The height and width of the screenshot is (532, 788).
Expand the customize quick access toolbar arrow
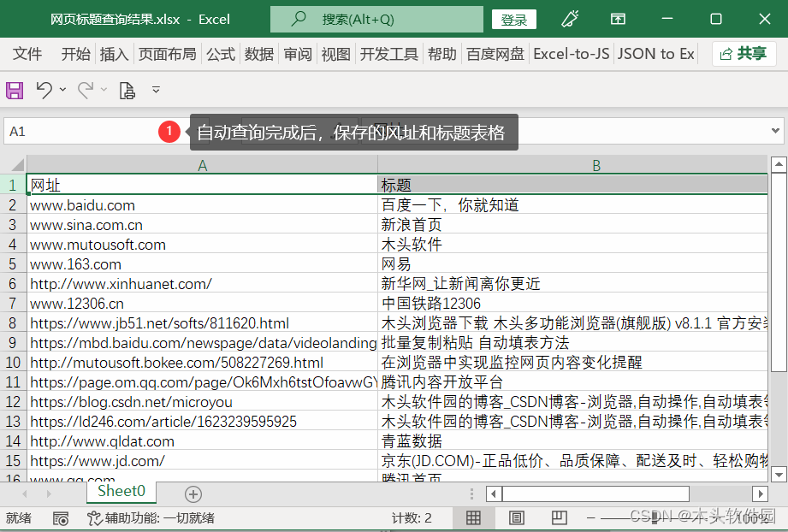157,90
